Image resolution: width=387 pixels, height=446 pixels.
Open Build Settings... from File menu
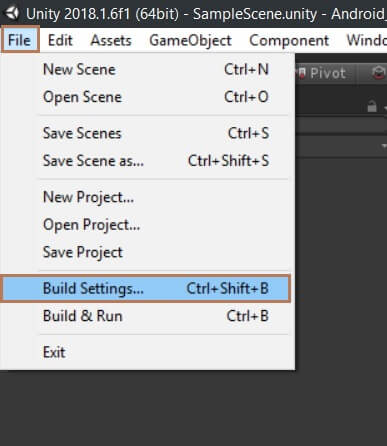click(146, 288)
